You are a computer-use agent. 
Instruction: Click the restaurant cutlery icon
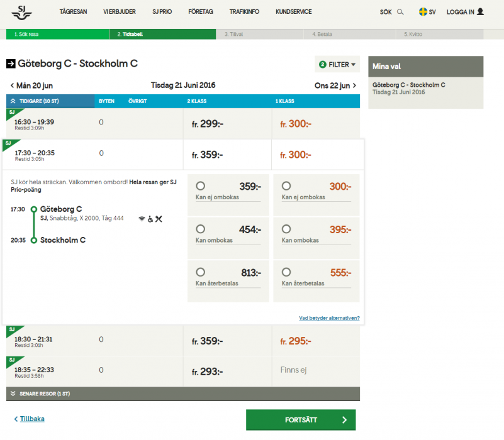(x=159, y=219)
